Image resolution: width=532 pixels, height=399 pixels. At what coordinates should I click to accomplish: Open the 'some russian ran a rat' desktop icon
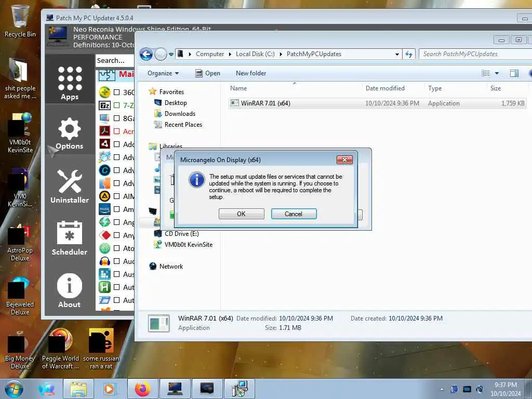[101, 350]
